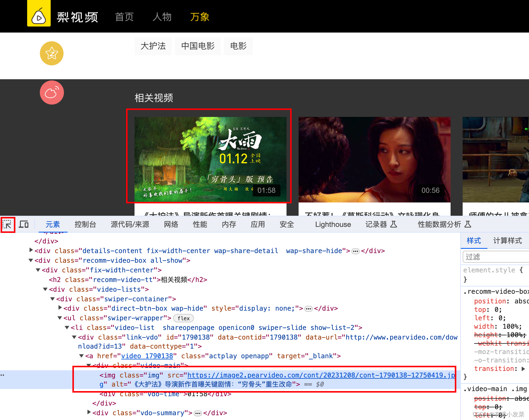Click the yellow star favorite icon
The image size is (529, 420).
[x=52, y=53]
